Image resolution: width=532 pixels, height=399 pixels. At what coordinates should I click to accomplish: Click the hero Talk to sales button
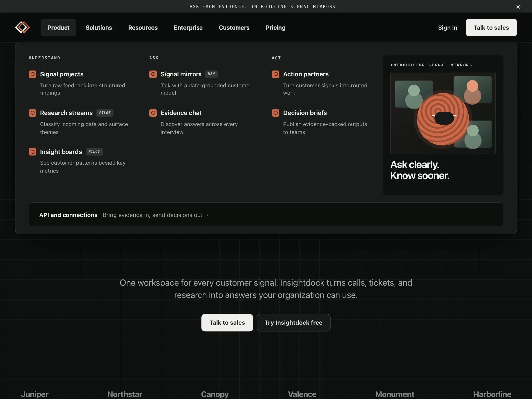(x=227, y=323)
